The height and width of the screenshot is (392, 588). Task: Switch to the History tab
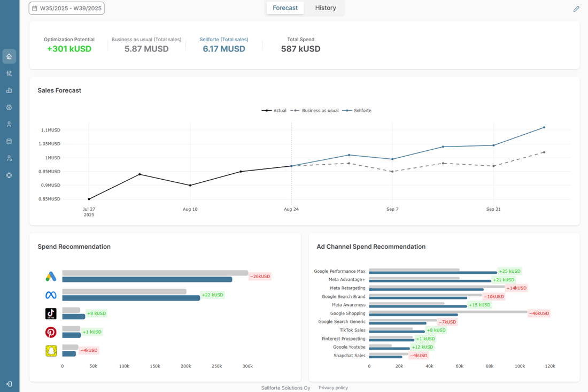tap(326, 8)
